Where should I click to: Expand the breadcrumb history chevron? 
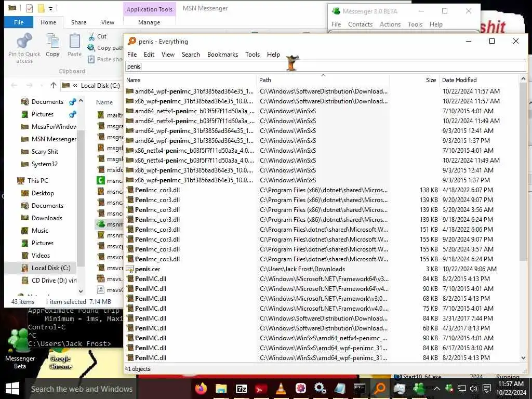point(75,86)
